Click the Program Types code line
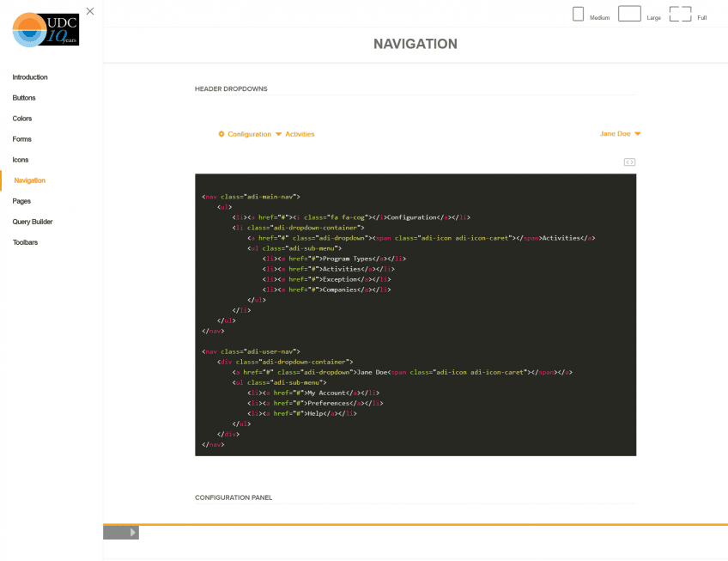Viewport: 728px width, 561px height. pos(334,259)
